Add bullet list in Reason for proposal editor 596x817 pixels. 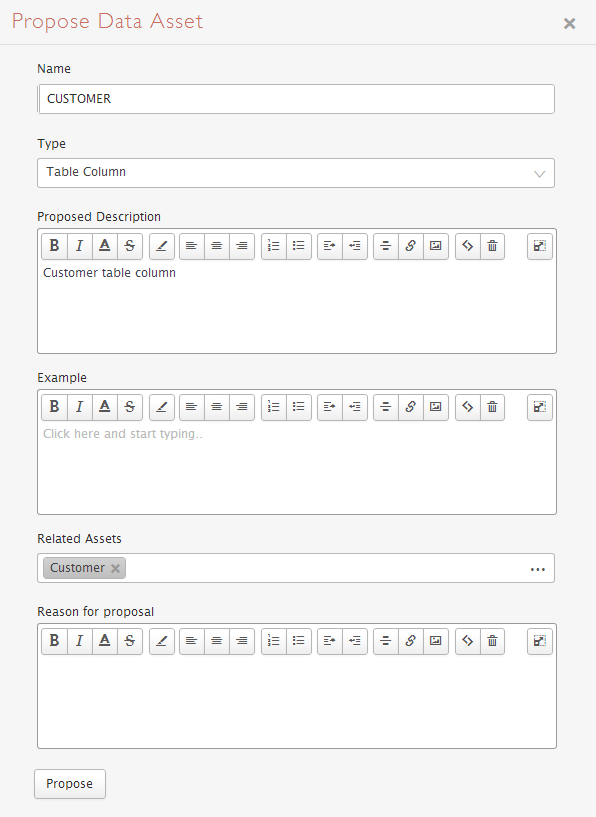pyautogui.click(x=299, y=641)
